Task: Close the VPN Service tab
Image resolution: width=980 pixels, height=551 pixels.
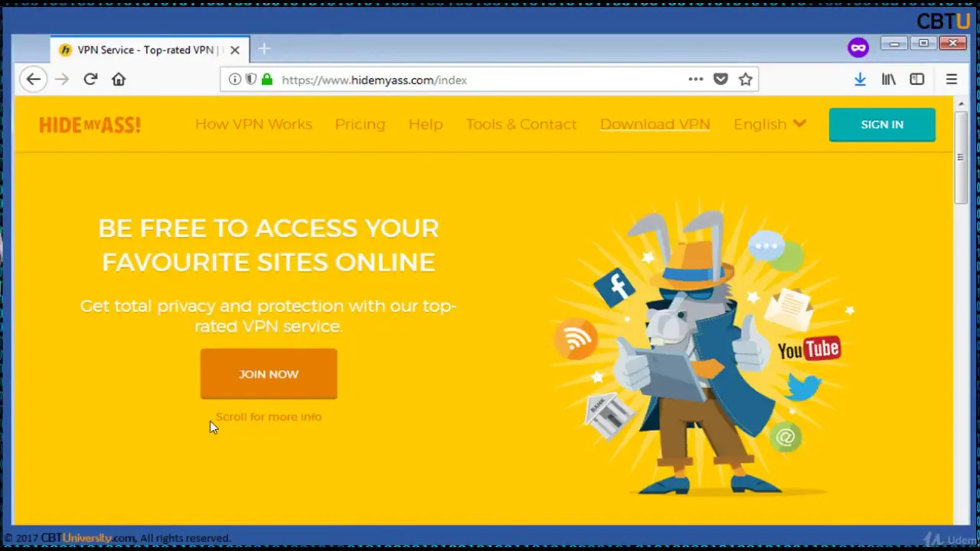Action: (235, 50)
